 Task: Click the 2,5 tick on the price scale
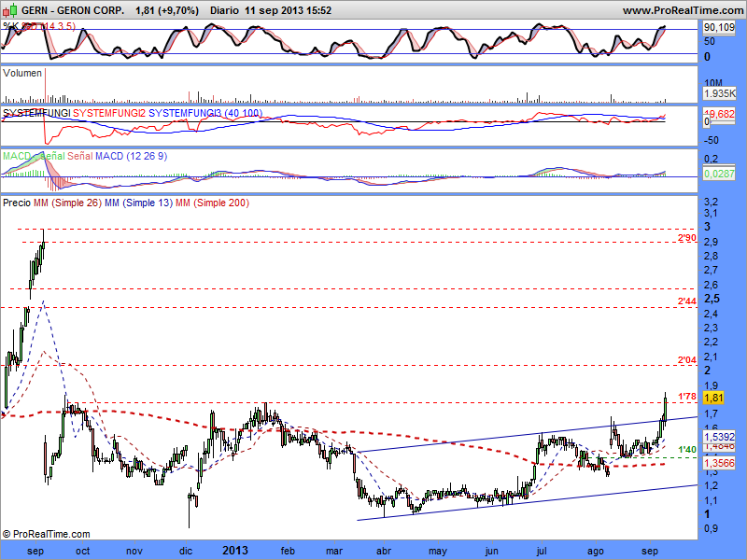[712, 299]
